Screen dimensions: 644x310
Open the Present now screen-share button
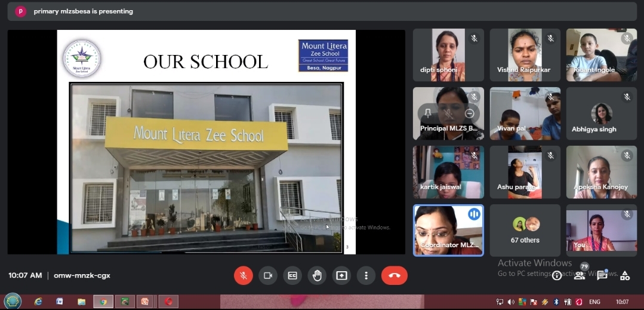point(342,275)
